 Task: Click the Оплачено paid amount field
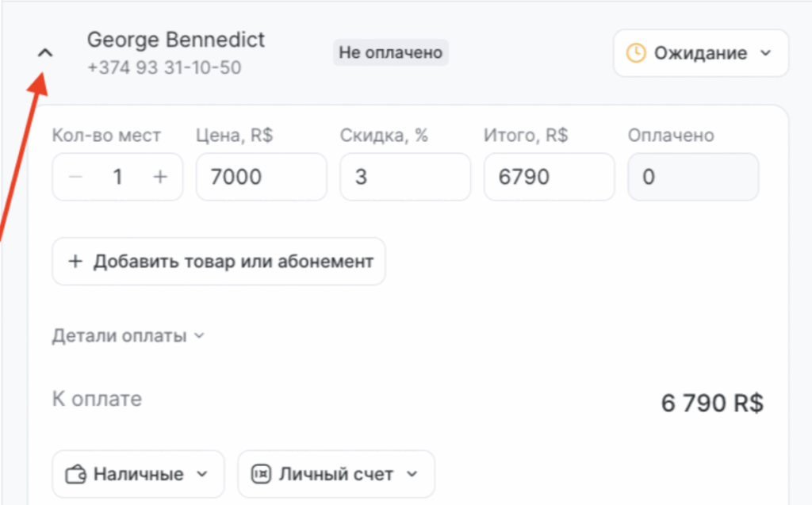coord(693,177)
